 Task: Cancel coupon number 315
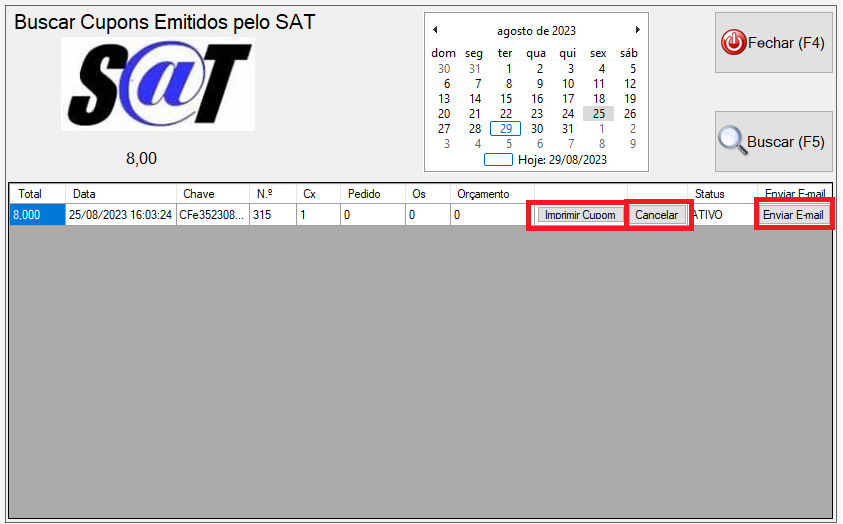pyautogui.click(x=657, y=215)
